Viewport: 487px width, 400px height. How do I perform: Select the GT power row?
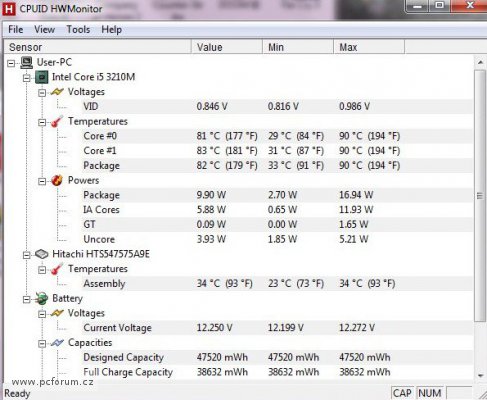click(x=278, y=224)
